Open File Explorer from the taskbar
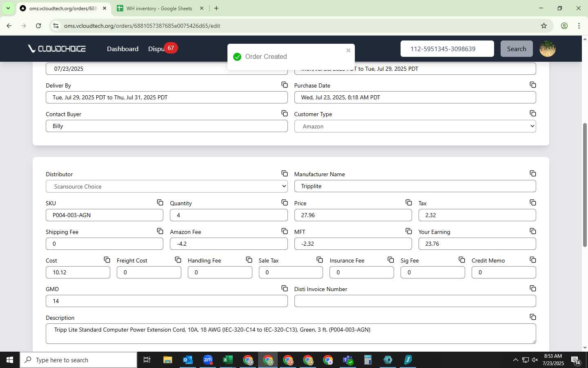 (x=167, y=360)
